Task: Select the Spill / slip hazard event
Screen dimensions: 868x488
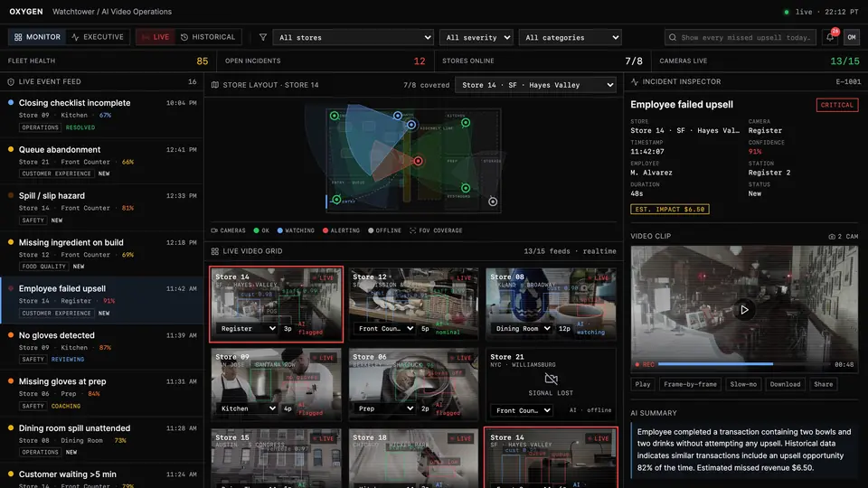Action: point(102,208)
